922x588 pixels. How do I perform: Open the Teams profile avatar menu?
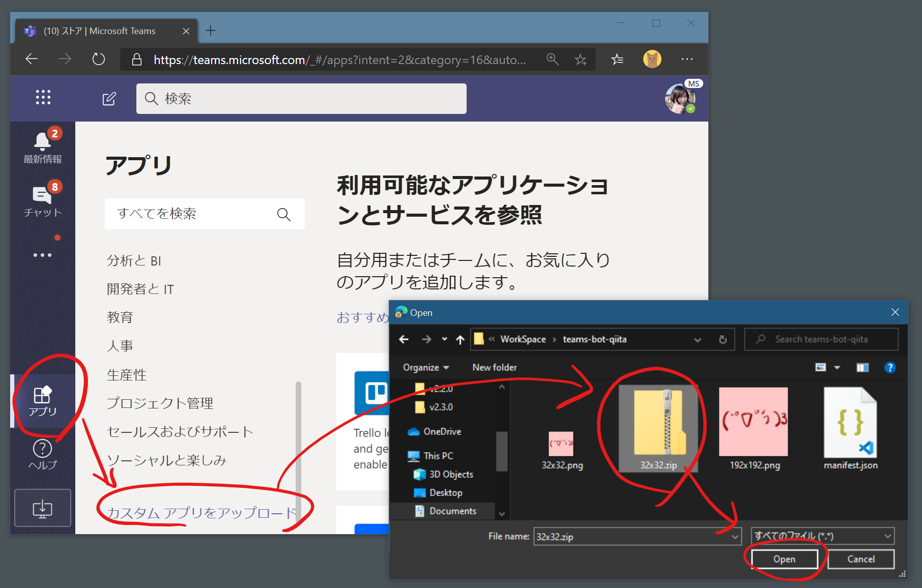(x=680, y=98)
